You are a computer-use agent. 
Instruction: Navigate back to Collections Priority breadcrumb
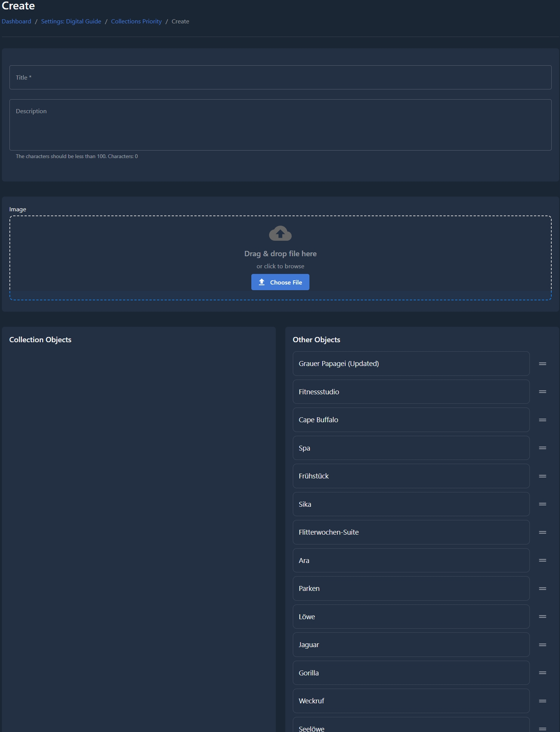(136, 22)
